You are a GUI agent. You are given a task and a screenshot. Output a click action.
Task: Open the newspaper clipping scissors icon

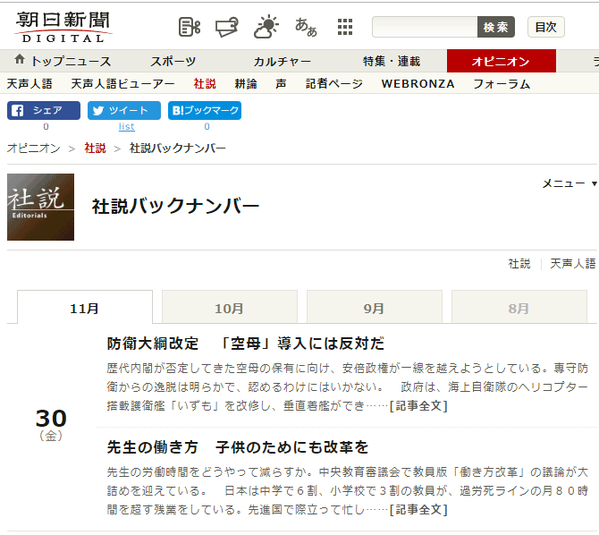point(189,27)
